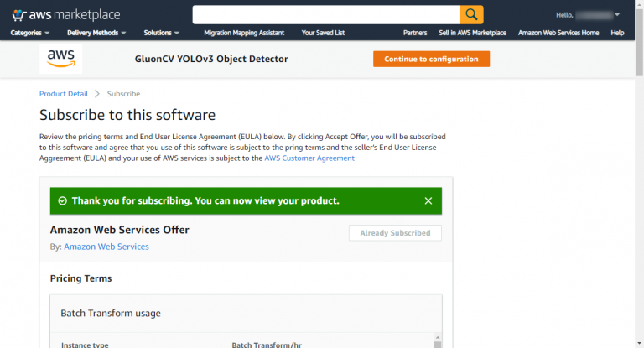Follow the Product Detail breadcrumb link
The width and height of the screenshot is (644, 348).
tap(64, 94)
